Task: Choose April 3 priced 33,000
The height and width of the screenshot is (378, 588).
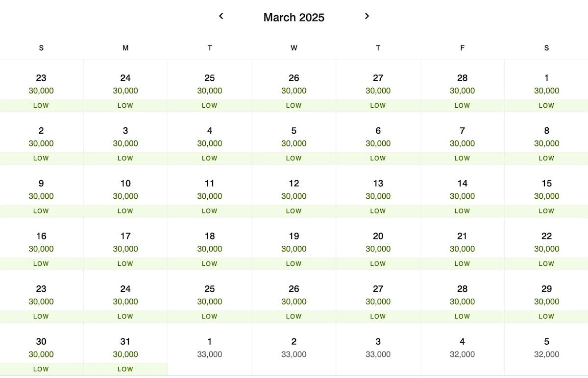Action: (x=378, y=349)
